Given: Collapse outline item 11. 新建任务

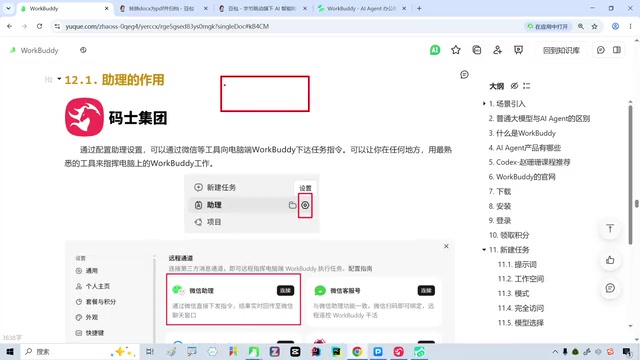Looking at the screenshot, I should point(484,249).
